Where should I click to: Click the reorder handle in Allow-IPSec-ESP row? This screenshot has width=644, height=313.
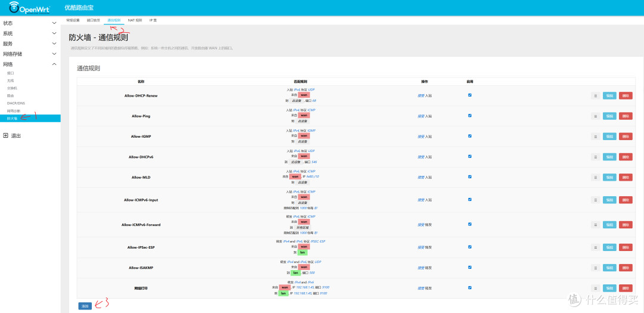[x=595, y=247]
